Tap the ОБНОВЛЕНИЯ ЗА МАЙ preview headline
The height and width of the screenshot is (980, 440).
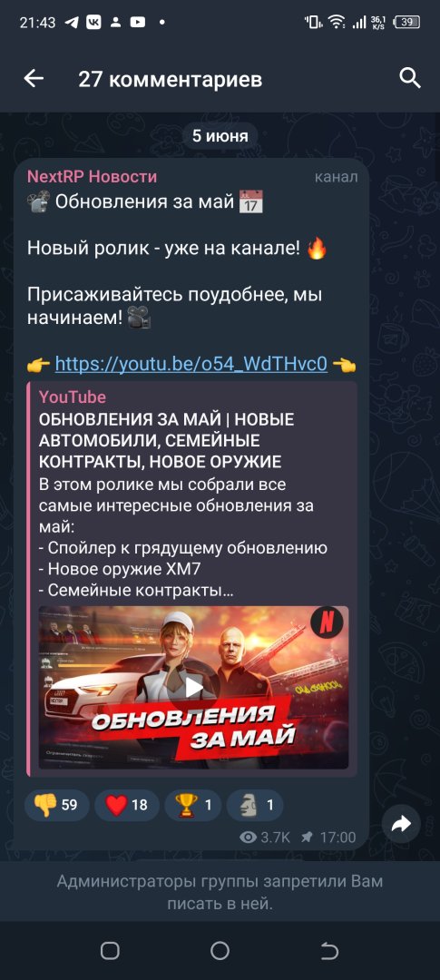coord(166,441)
